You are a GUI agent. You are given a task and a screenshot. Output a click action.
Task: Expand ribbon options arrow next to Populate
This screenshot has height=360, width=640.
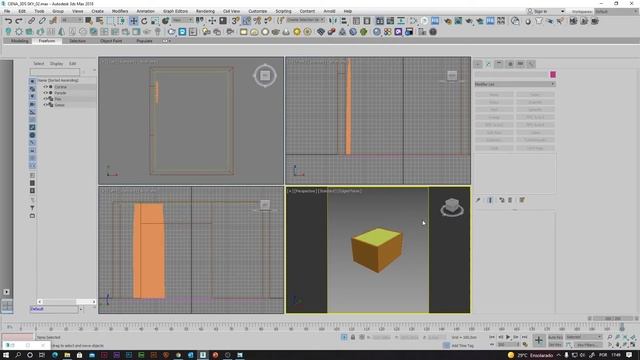coord(166,41)
